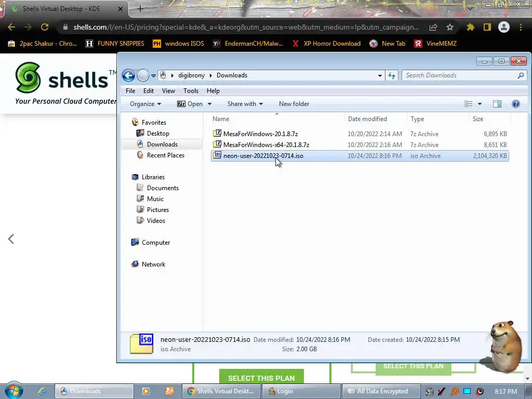
Task: Open the File menu
Action: pyautogui.click(x=130, y=91)
